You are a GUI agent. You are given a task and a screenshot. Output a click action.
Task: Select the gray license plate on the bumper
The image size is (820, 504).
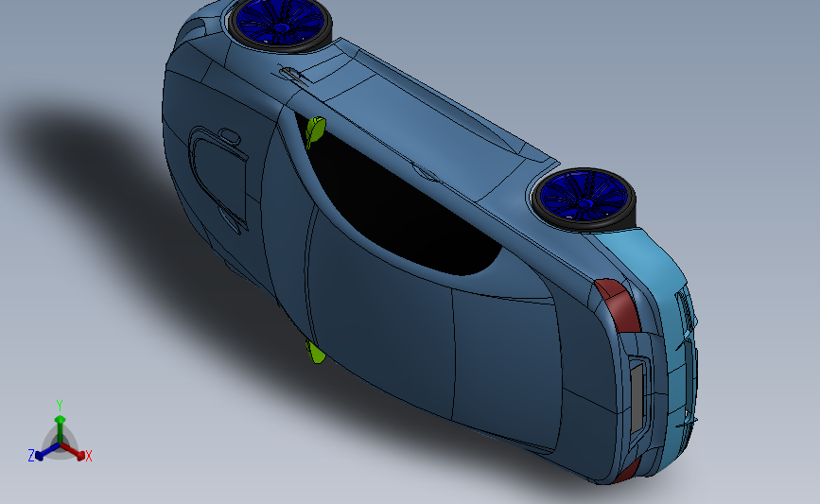pos(637,398)
